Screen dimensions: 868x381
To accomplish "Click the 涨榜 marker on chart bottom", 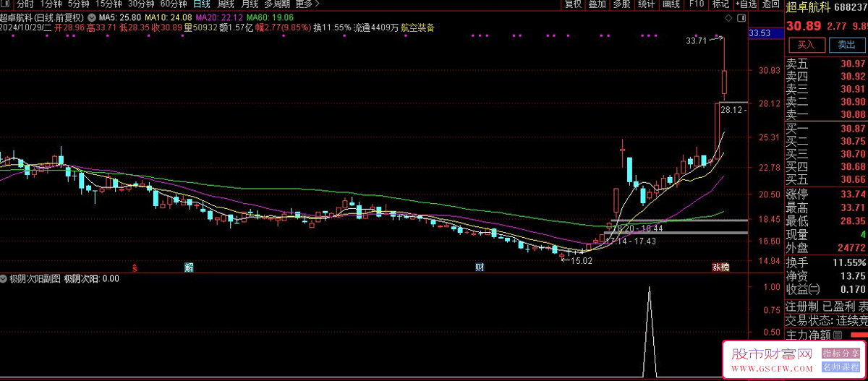I will coord(720,267).
